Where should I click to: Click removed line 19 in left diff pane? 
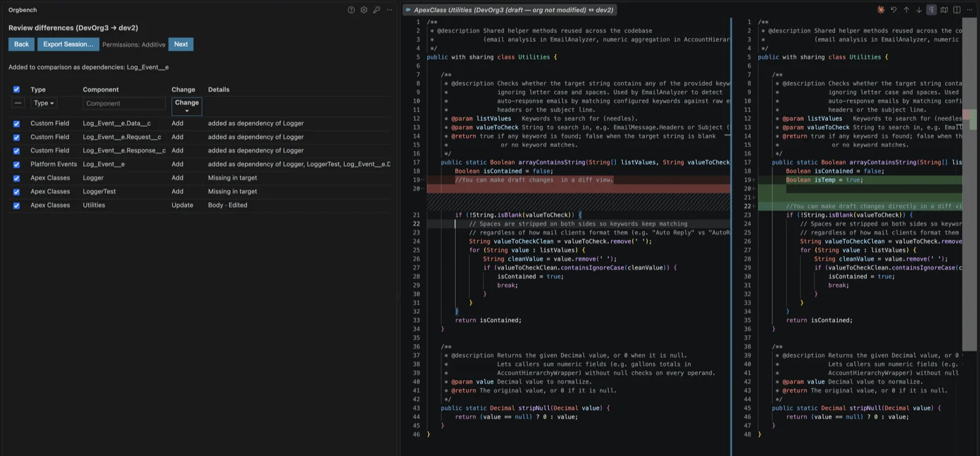533,180
